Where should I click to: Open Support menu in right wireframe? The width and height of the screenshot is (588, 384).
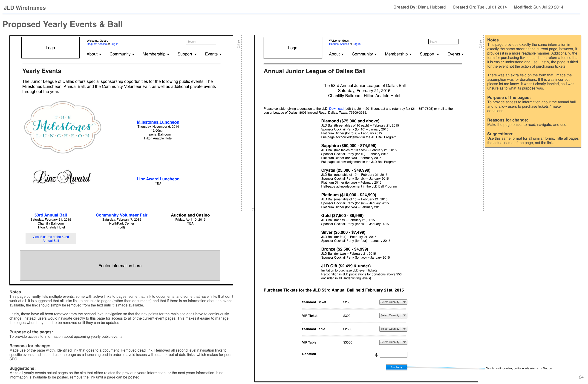click(x=429, y=54)
